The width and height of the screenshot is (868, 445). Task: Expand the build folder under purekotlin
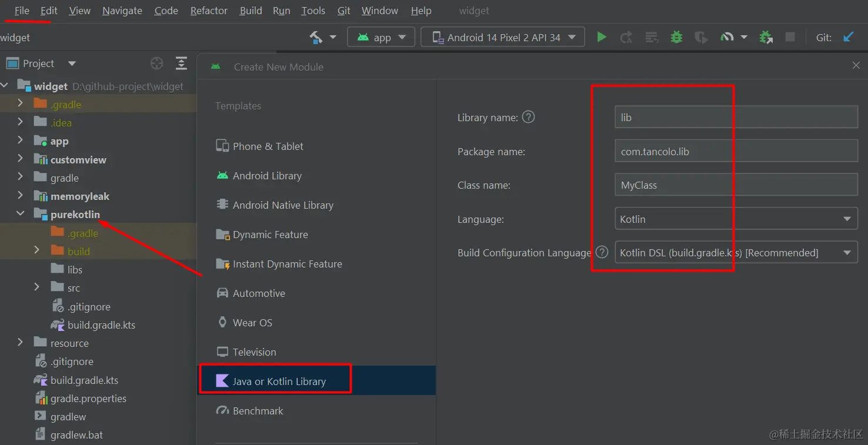click(x=37, y=250)
